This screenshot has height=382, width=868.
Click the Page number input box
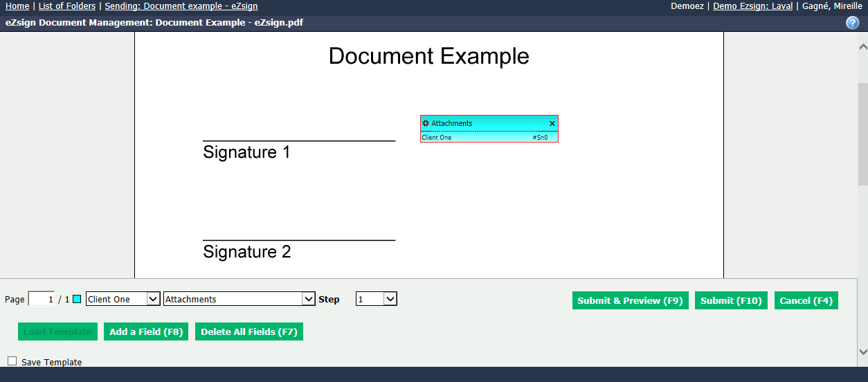click(42, 299)
